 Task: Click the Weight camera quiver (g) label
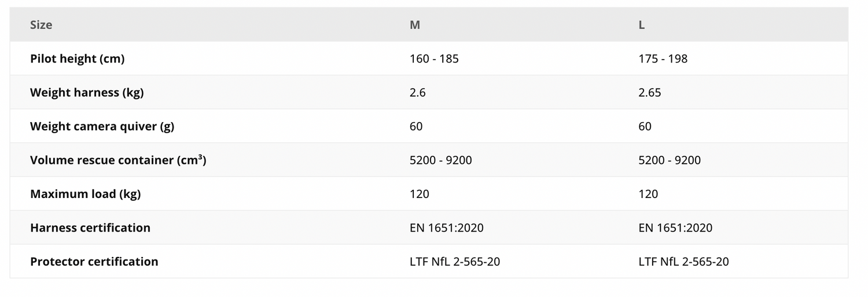102,126
